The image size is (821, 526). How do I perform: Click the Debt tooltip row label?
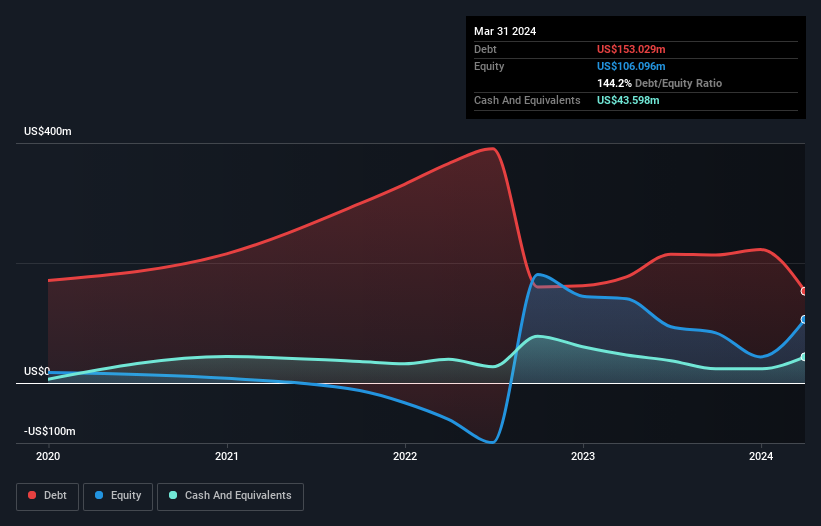485,49
